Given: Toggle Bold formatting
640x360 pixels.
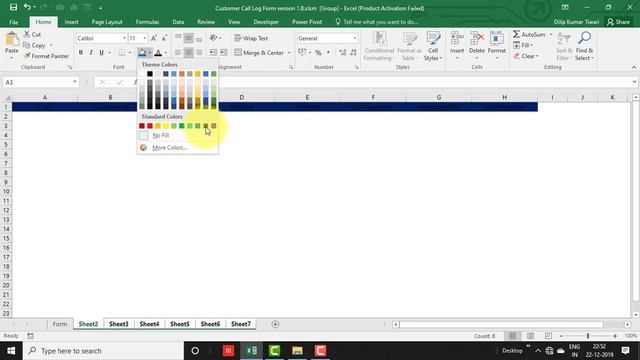Looking at the screenshot, I should click(81, 53).
